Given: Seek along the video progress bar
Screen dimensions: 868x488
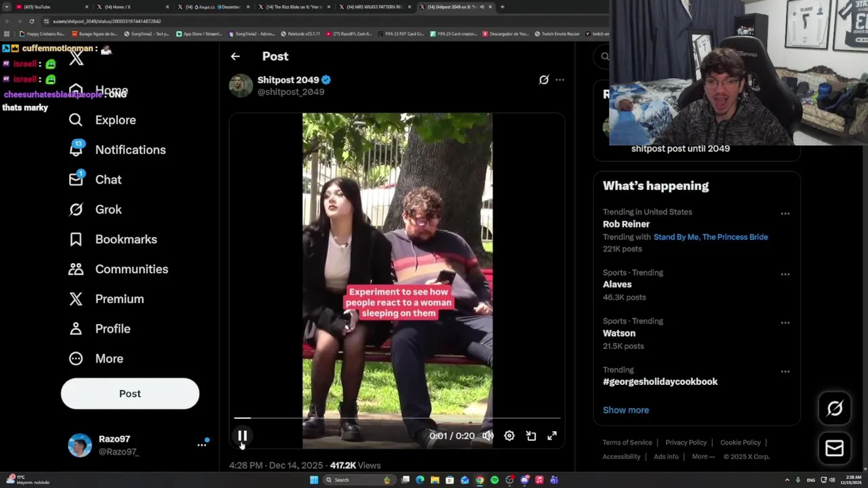Looking at the screenshot, I should pos(397,418).
